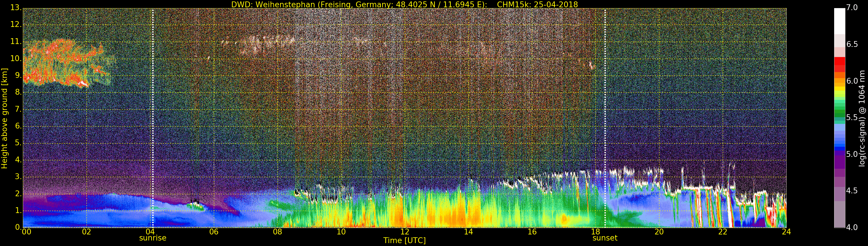
Task: Click the "Time [UTC]" axis label
Action: pyautogui.click(x=404, y=240)
